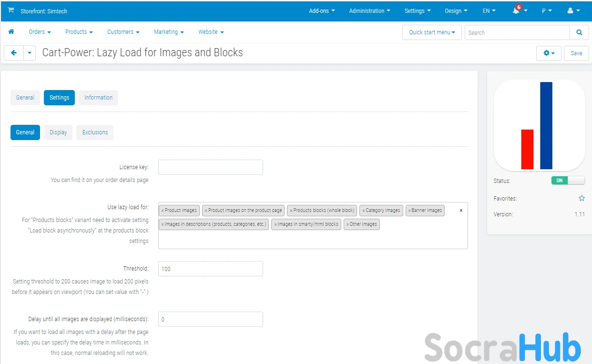Click the search magnifier button
Screen dimensions: 592x364
[579, 32]
